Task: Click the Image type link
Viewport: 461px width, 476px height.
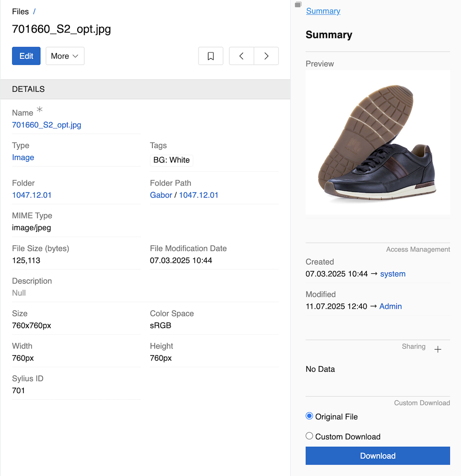Action: (x=23, y=158)
